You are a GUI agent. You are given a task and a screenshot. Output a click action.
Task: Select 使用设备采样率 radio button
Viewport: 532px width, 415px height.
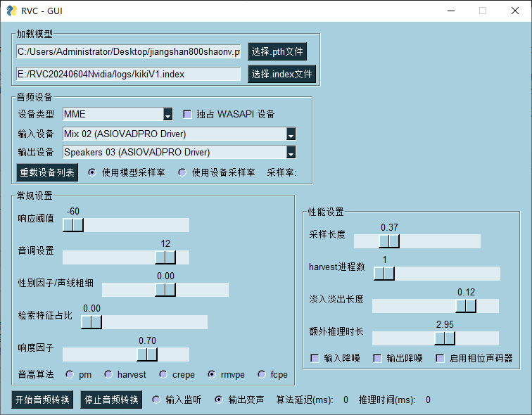(182, 172)
